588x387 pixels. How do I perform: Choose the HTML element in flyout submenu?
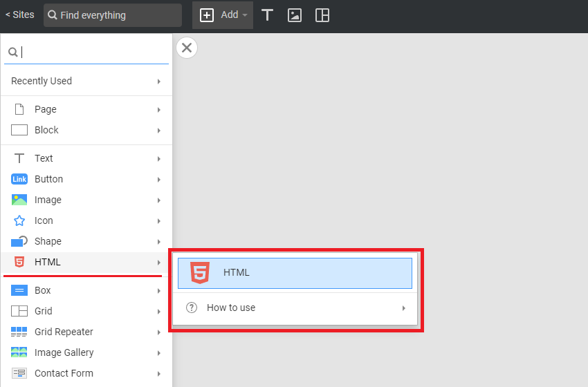[295, 273]
